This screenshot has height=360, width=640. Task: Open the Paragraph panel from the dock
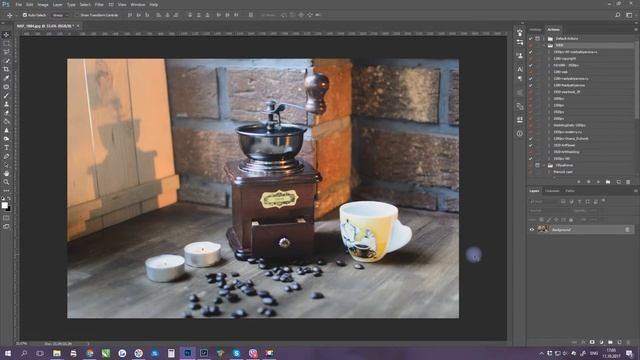point(520,78)
